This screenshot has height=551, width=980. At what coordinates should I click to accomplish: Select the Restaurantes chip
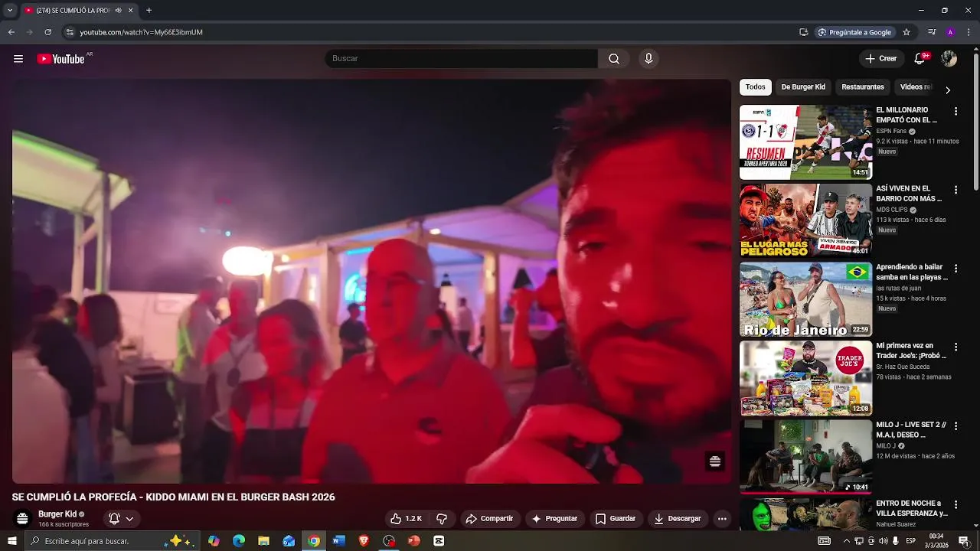tap(863, 87)
